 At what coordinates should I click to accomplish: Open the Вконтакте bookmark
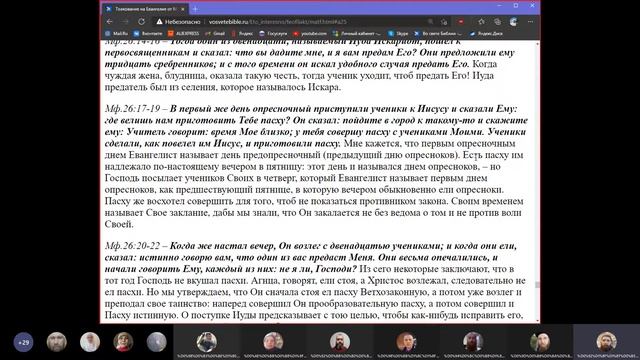[148, 33]
